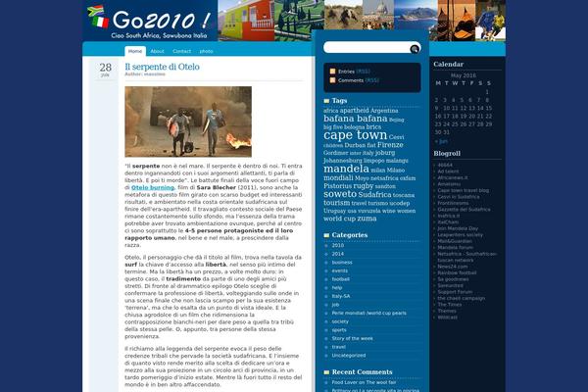
Task: Open the The Times blogroll link
Action: (x=450, y=305)
